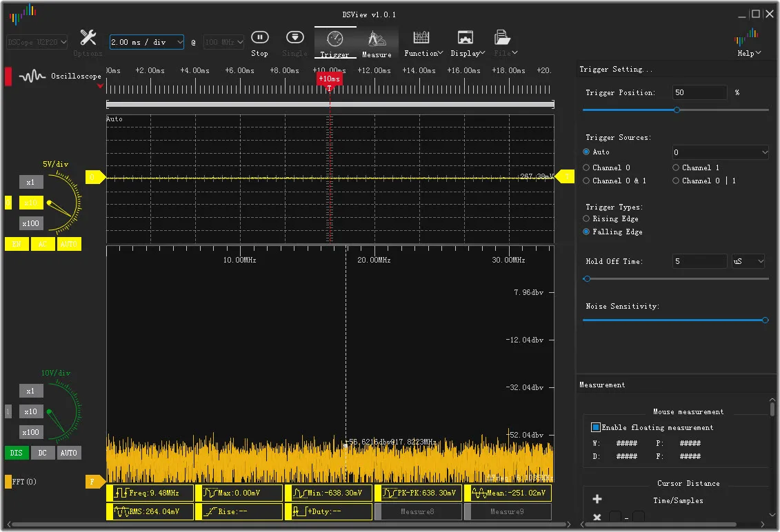Image resolution: width=780 pixels, height=532 pixels.
Task: Click the green channel DC coupling button
Action: tap(42, 453)
